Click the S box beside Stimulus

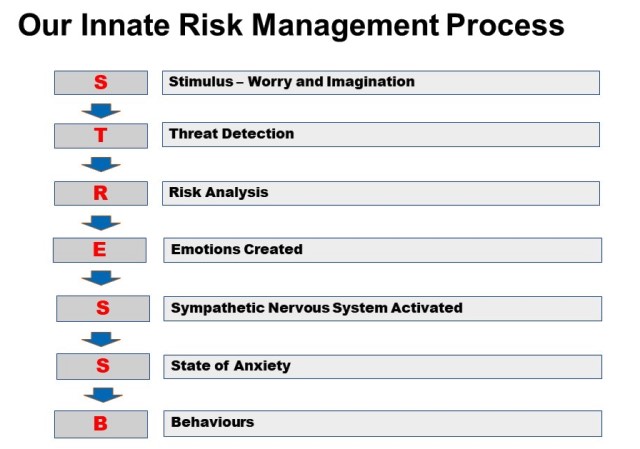click(101, 82)
